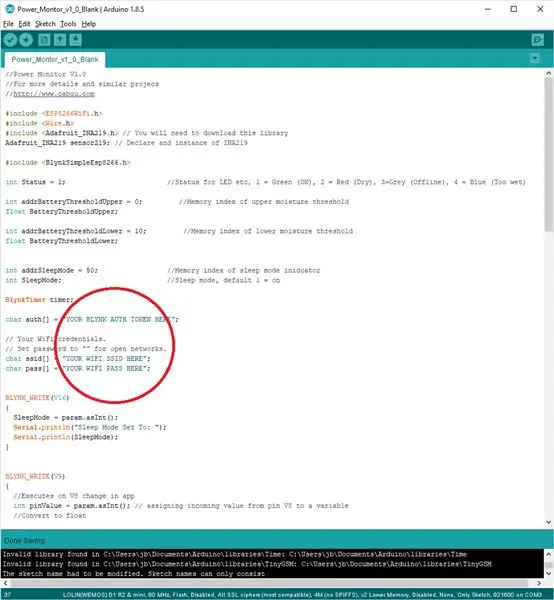Click the BLYNK_WRITE(V16) line
554x600 pixels.
[37, 398]
